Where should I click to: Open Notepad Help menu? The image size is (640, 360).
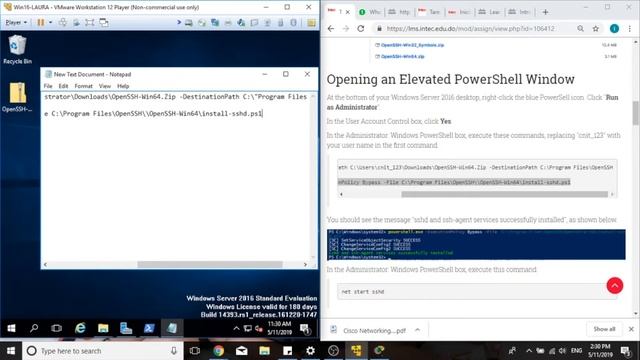pos(123,86)
